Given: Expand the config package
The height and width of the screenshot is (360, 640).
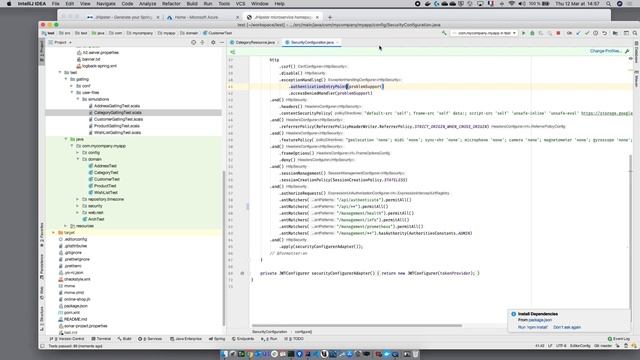Looking at the screenshot, I should click(78, 153).
